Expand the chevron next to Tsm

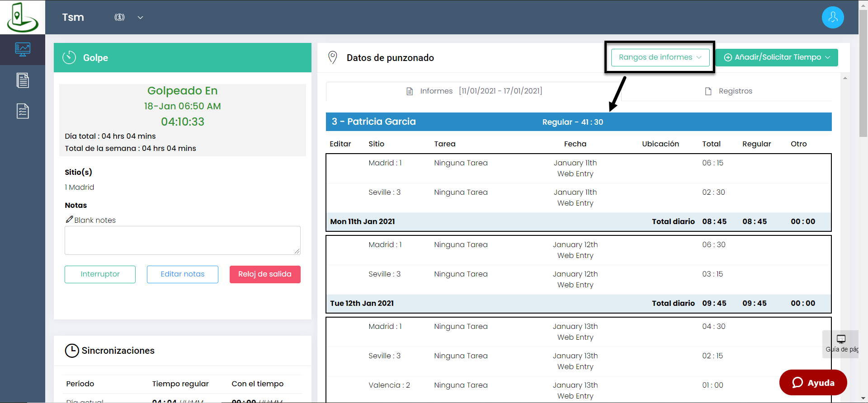coord(141,18)
